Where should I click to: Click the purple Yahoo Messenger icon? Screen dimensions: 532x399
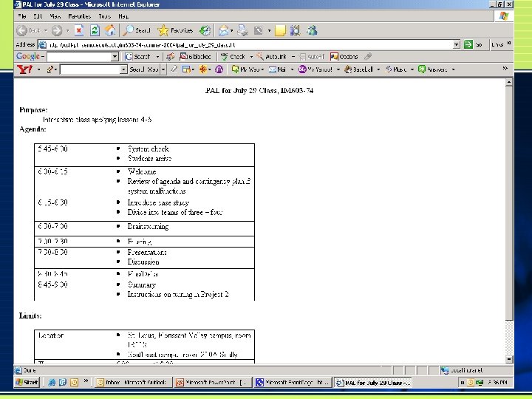pyautogui.click(x=219, y=69)
